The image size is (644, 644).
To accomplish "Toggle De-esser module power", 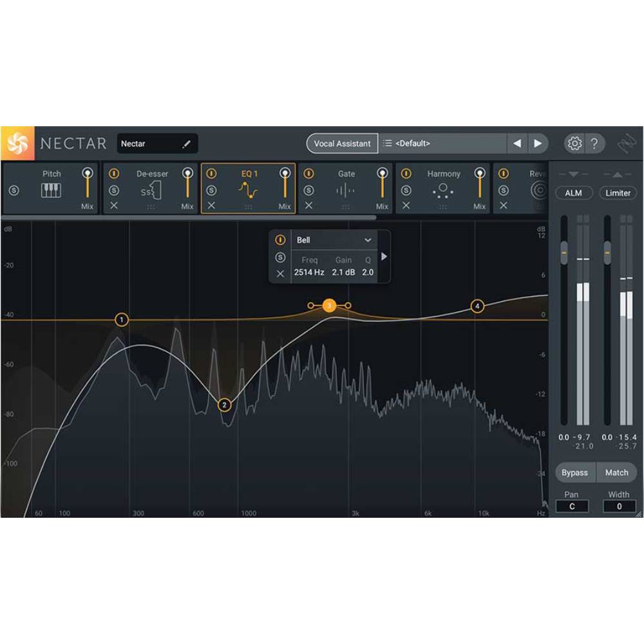I will click(x=114, y=174).
